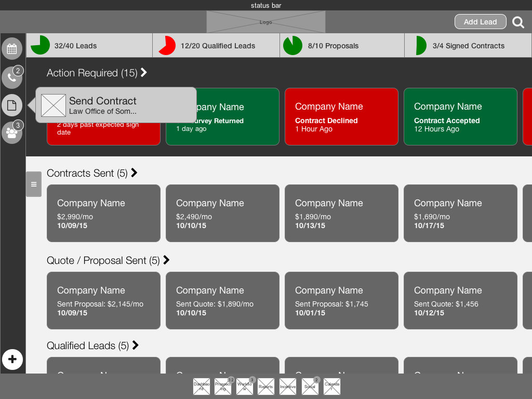532x399 pixels.
Task: Toggle the hamburger list handle near Contracts Sent
Action: (x=34, y=184)
